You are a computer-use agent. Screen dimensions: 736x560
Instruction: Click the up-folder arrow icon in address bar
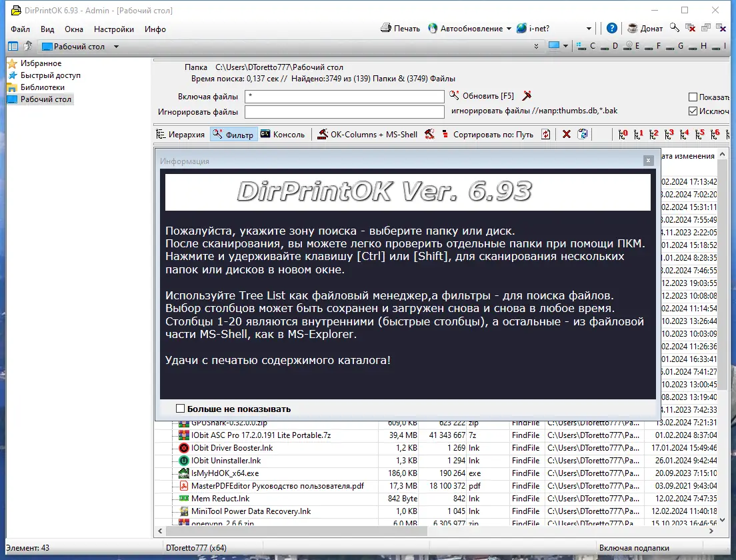pyautogui.click(x=28, y=45)
